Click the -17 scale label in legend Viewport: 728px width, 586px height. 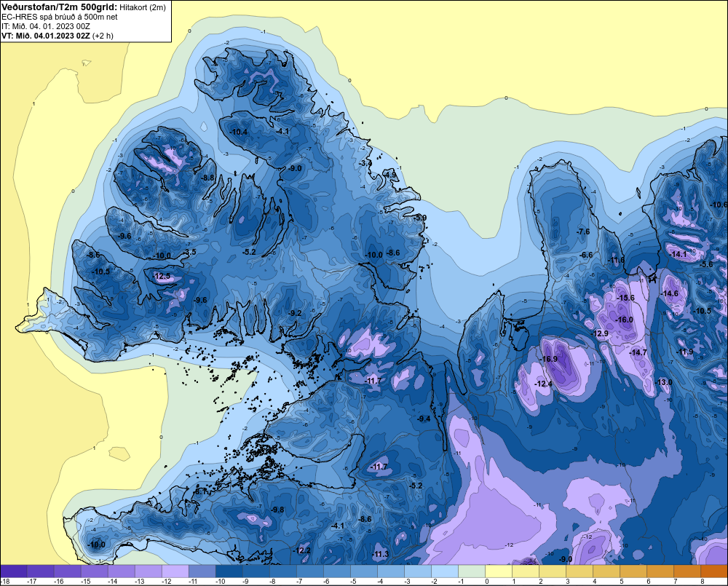coord(31,582)
